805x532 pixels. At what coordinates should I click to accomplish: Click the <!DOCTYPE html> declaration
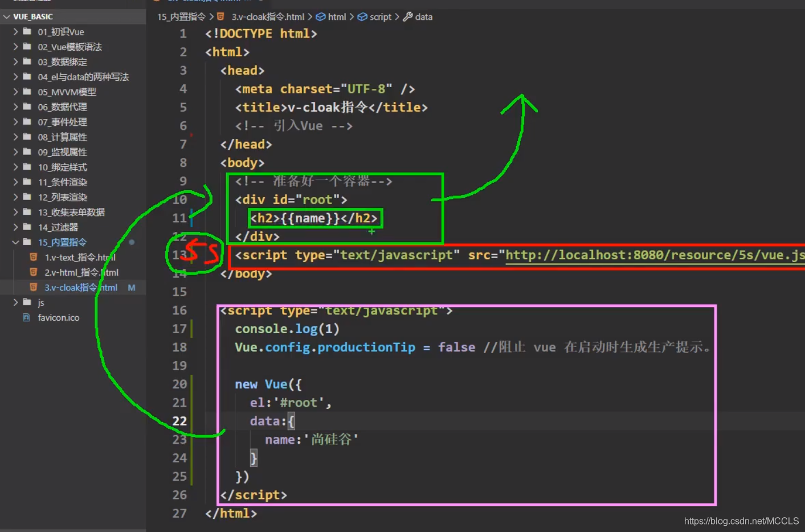pos(261,34)
